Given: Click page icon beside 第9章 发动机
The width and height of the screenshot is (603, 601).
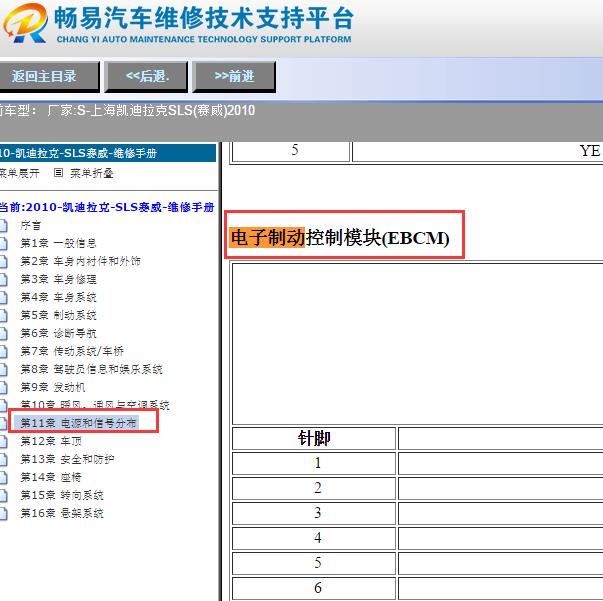Looking at the screenshot, I should [x=3, y=388].
